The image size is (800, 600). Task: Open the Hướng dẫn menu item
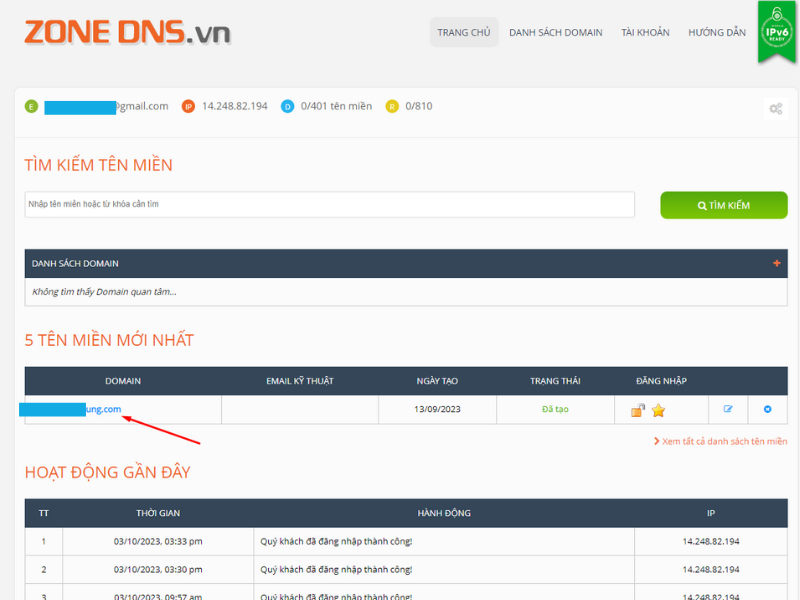point(717,32)
